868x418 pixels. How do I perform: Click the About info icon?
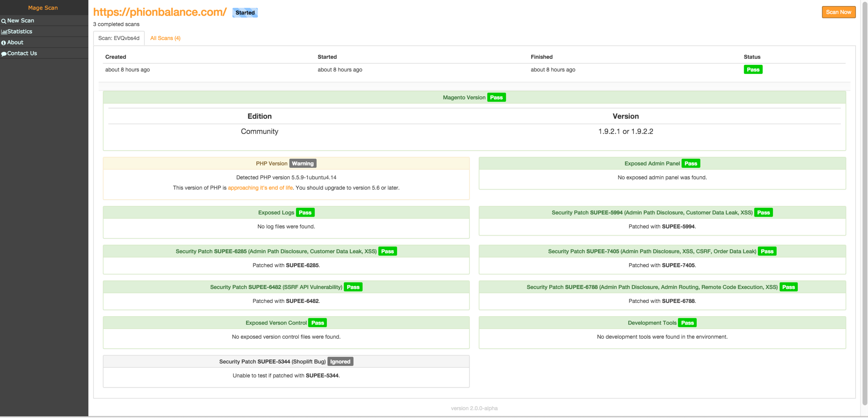(3, 43)
